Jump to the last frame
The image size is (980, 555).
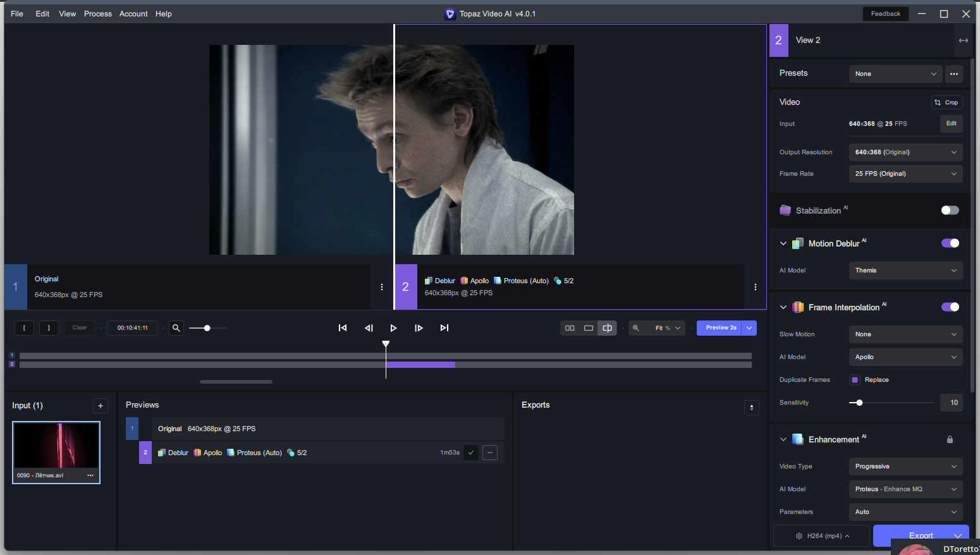pyautogui.click(x=444, y=328)
